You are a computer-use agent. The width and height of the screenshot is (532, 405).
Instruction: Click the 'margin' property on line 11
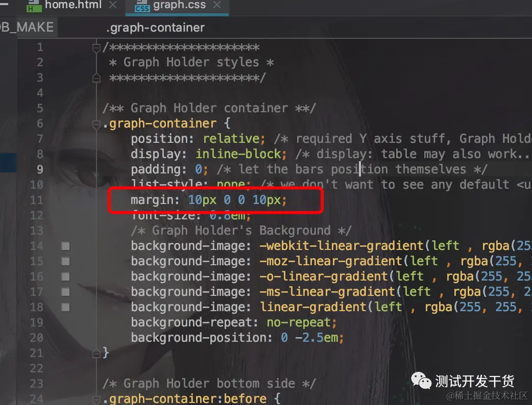click(x=152, y=200)
